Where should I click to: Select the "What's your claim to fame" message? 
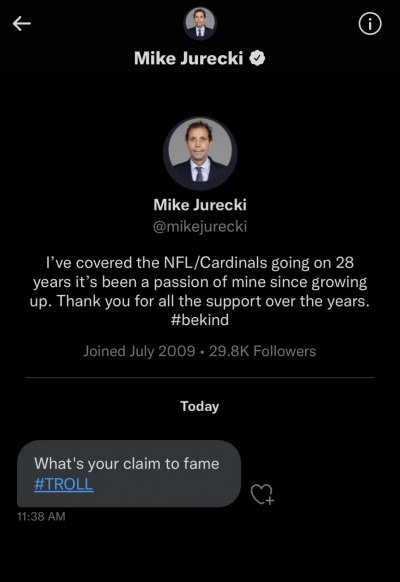[x=127, y=464]
